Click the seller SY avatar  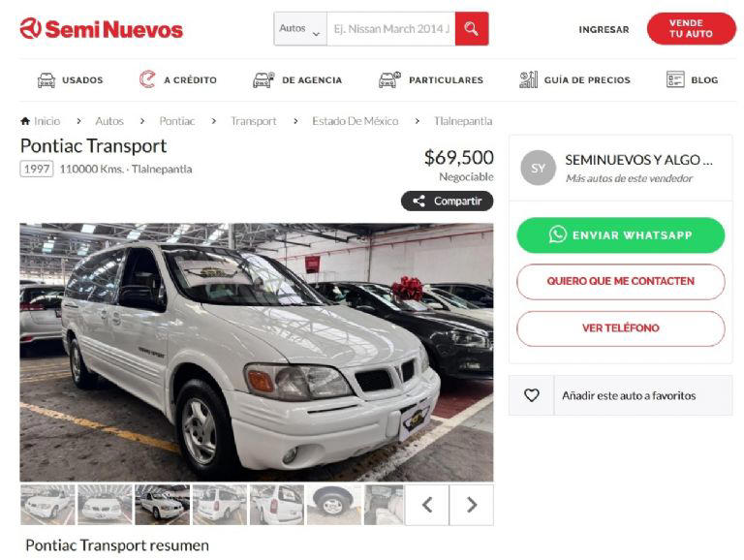[x=538, y=168]
